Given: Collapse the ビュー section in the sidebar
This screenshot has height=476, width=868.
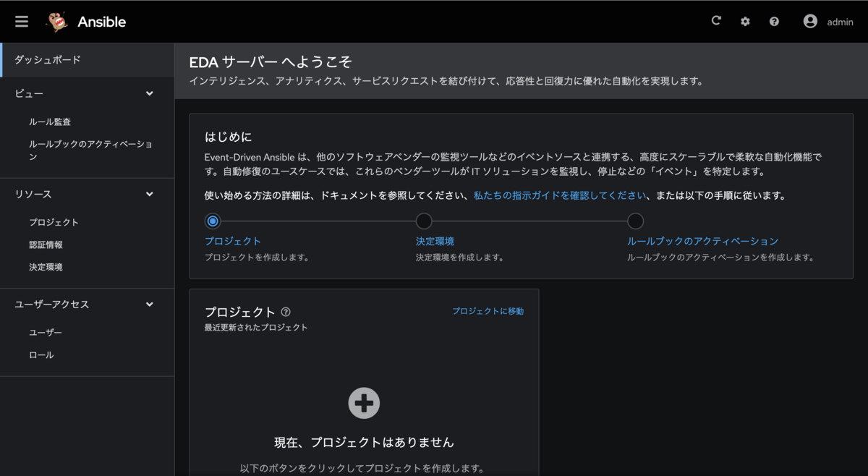Looking at the screenshot, I should coord(149,93).
